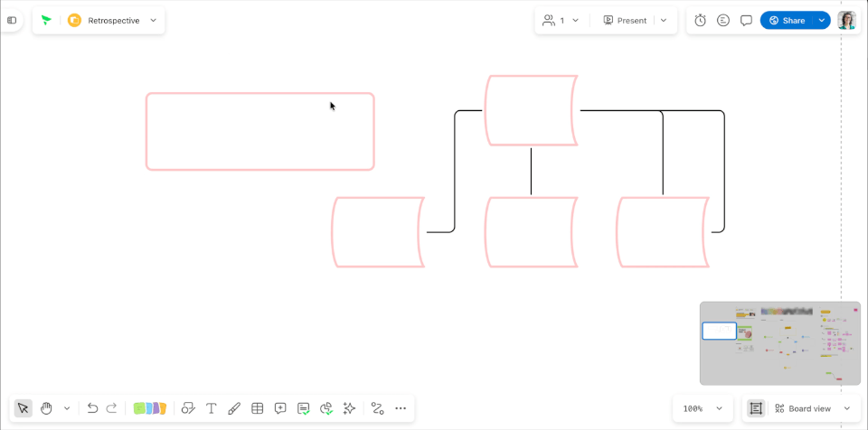Expand the Share options arrow
Viewport: 868px width, 430px height.
pos(822,21)
